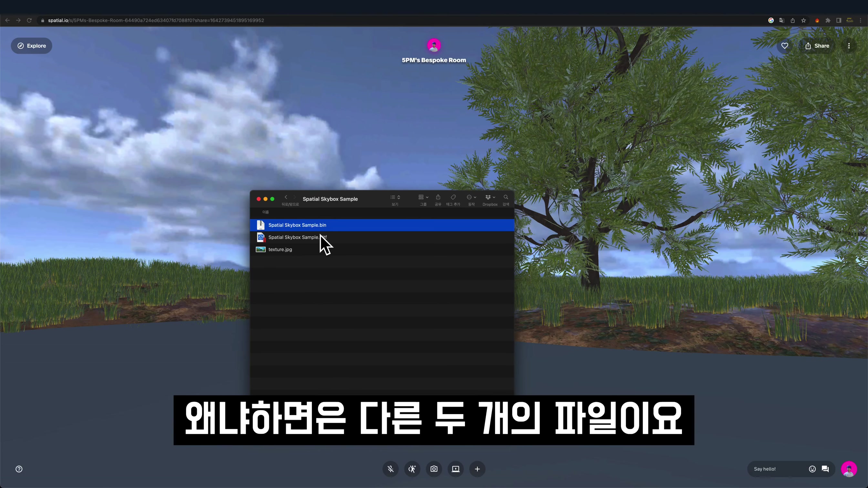Sort files by the 이름 column header
Screen dimensions: 868x488
click(x=265, y=212)
